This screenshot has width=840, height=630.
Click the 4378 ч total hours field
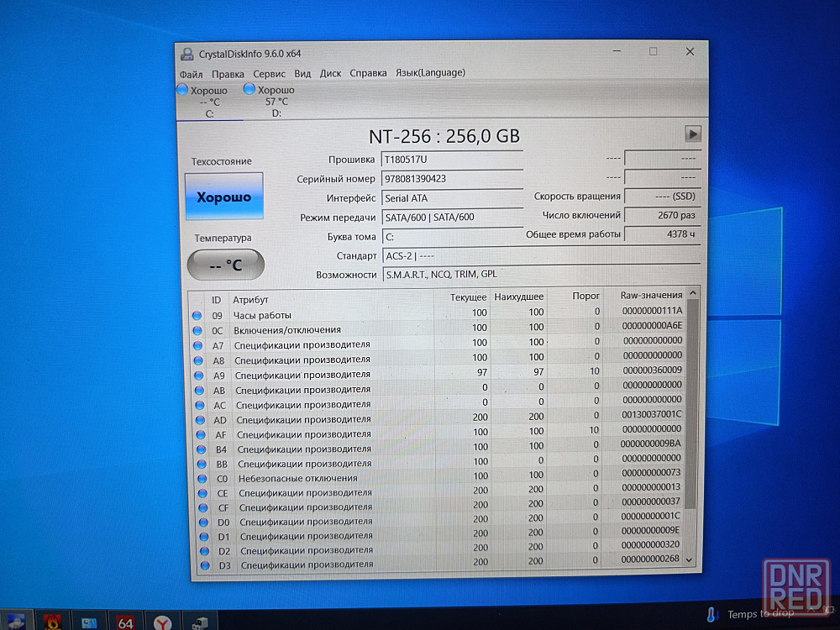[662, 234]
